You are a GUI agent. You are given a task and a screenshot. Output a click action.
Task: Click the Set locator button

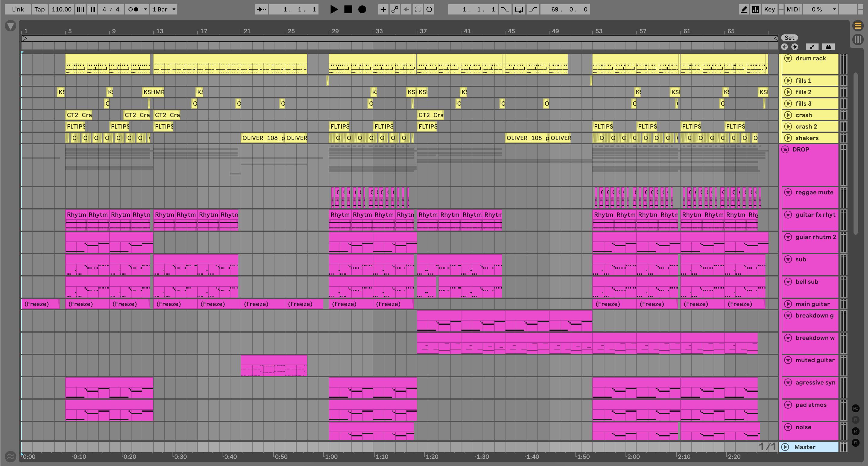[x=789, y=38]
